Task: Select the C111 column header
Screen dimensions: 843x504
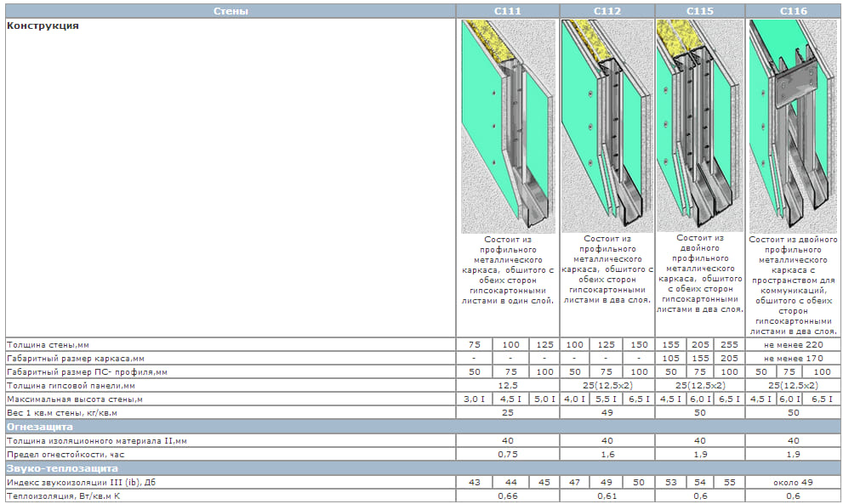Action: (x=508, y=11)
